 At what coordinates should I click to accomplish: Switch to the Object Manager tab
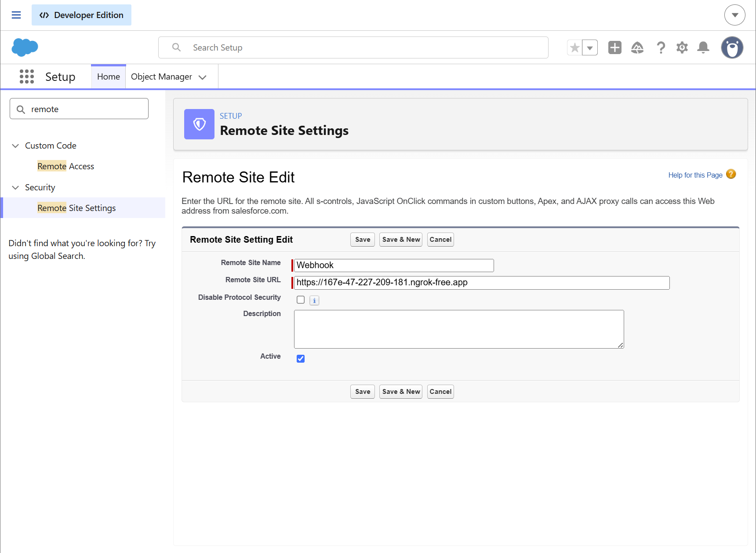click(x=161, y=76)
